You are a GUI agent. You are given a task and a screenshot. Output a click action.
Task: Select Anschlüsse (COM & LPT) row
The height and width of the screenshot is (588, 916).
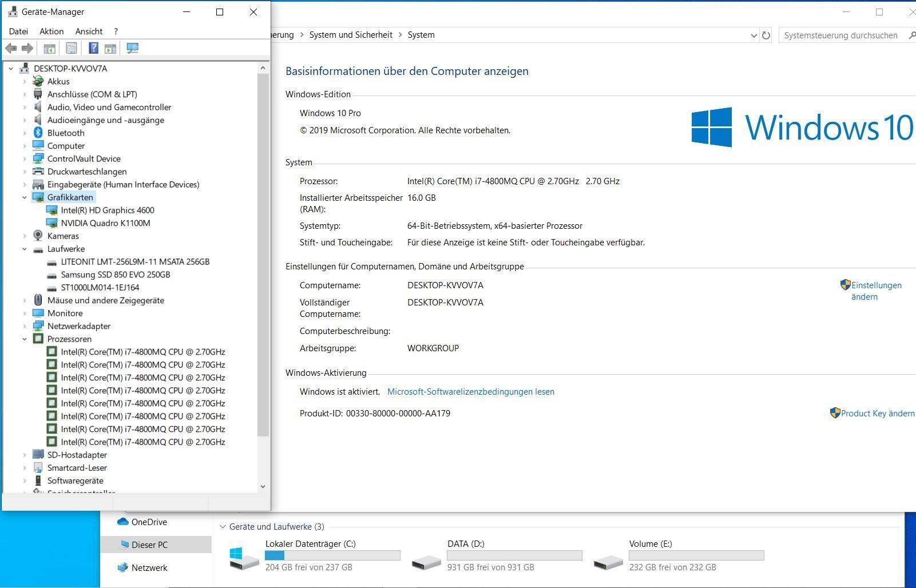pyautogui.click(x=92, y=94)
